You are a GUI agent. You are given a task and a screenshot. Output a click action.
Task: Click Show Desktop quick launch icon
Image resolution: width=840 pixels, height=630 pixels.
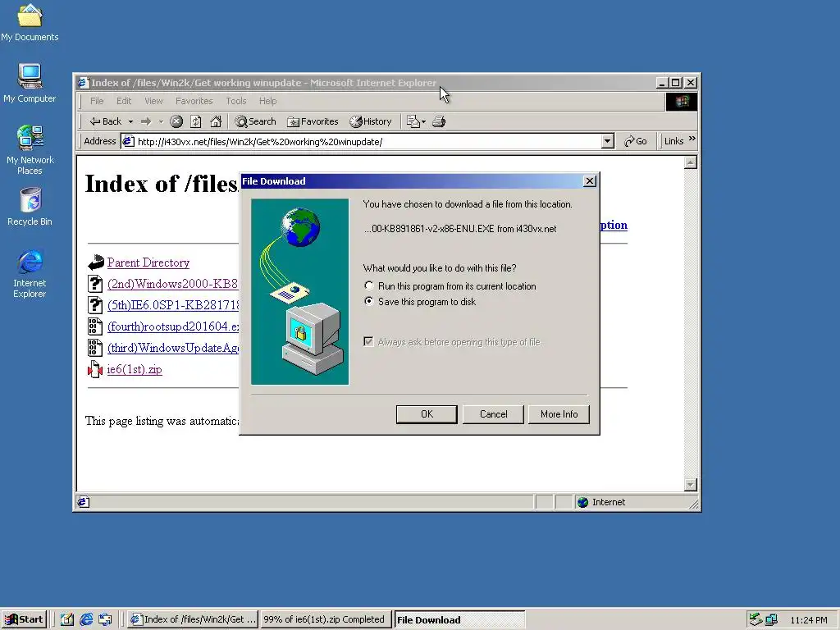click(66, 619)
